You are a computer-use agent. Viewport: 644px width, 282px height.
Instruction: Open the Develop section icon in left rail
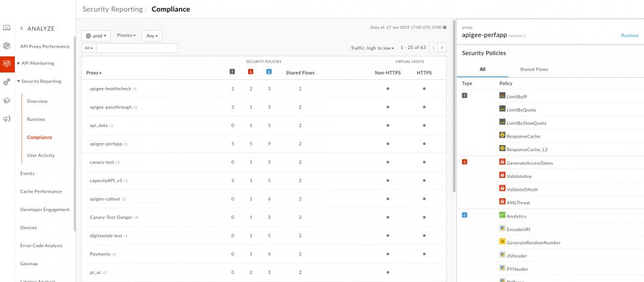click(7, 28)
